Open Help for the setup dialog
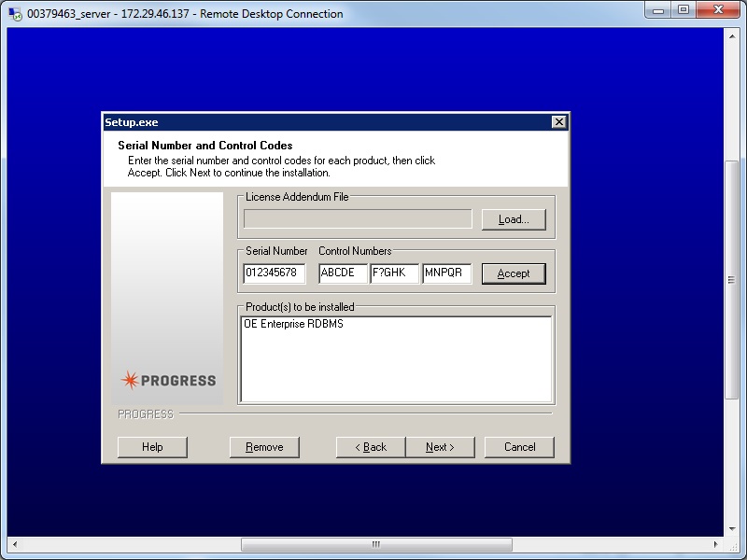 coord(152,447)
